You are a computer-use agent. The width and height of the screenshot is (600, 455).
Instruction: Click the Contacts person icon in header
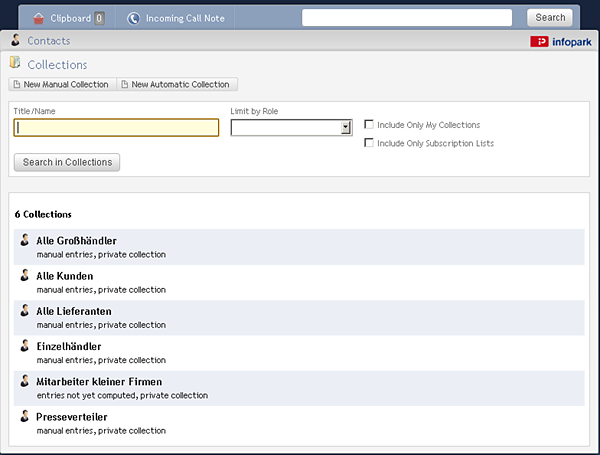point(15,40)
